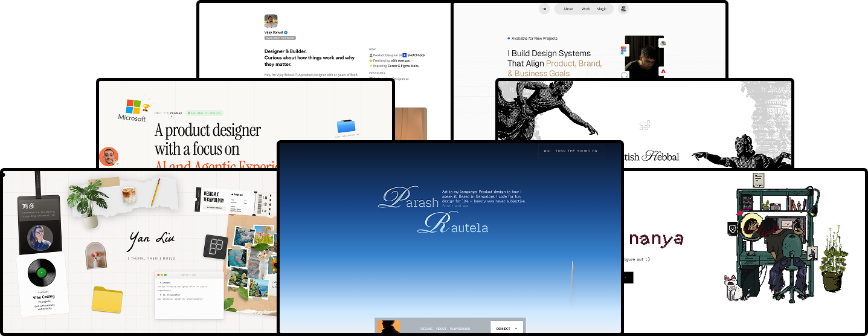Select Magic in the top navigation
This screenshot has width=868, height=336.
click(x=602, y=9)
